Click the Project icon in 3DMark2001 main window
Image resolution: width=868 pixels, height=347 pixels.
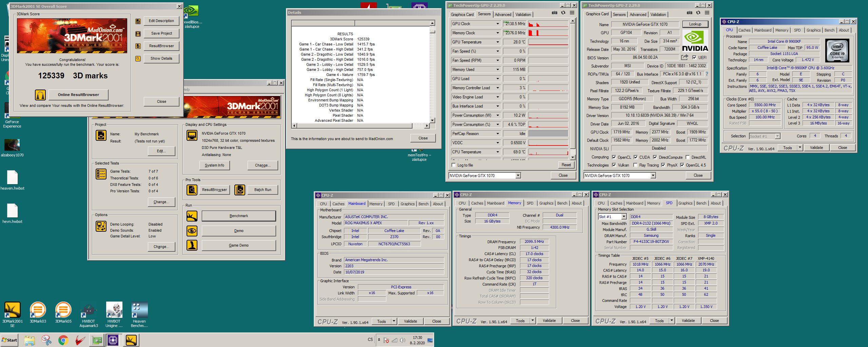point(101,135)
